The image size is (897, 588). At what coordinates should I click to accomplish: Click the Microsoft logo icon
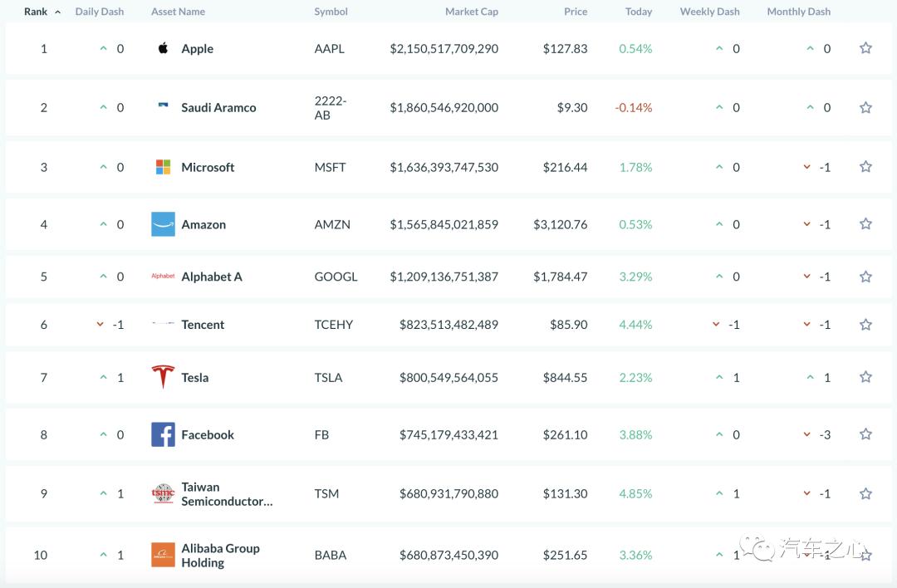click(x=163, y=167)
